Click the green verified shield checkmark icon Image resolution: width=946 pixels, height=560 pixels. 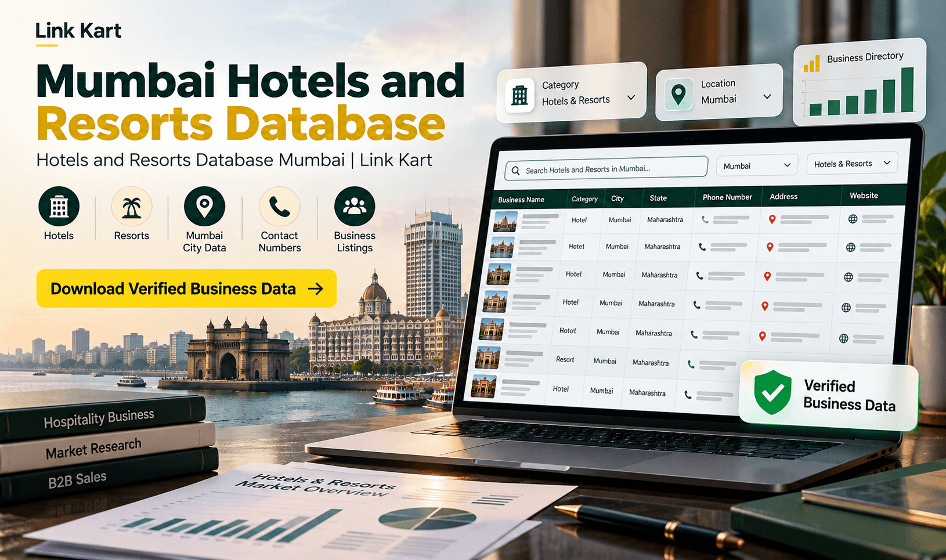(x=772, y=393)
